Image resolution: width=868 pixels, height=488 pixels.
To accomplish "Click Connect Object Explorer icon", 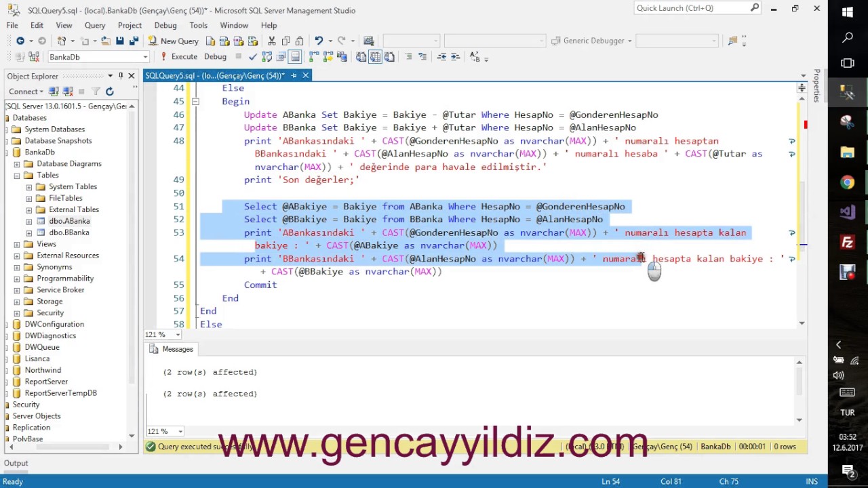I will click(54, 91).
